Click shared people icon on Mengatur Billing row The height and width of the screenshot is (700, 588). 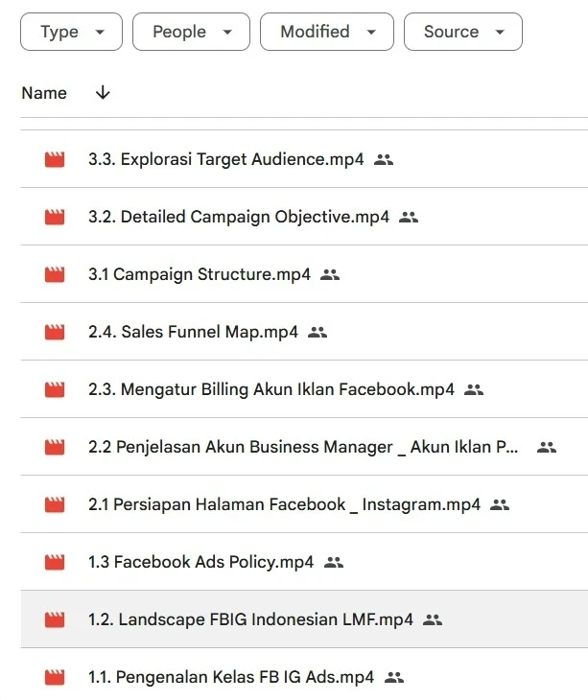tap(474, 390)
